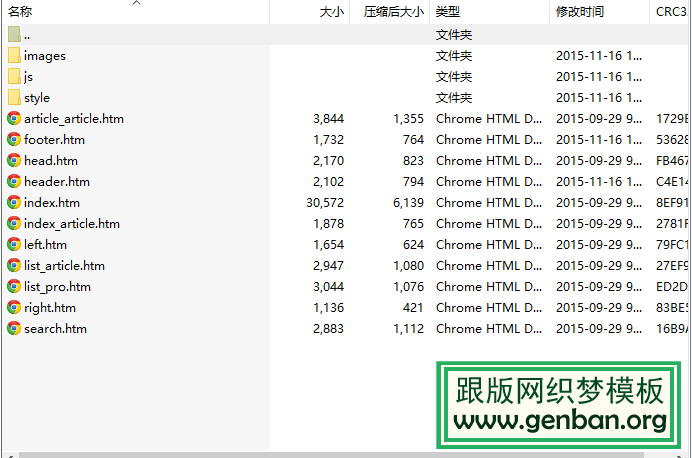Sort by the 类型 column header
The width and height of the screenshot is (692, 458).
tap(490, 12)
